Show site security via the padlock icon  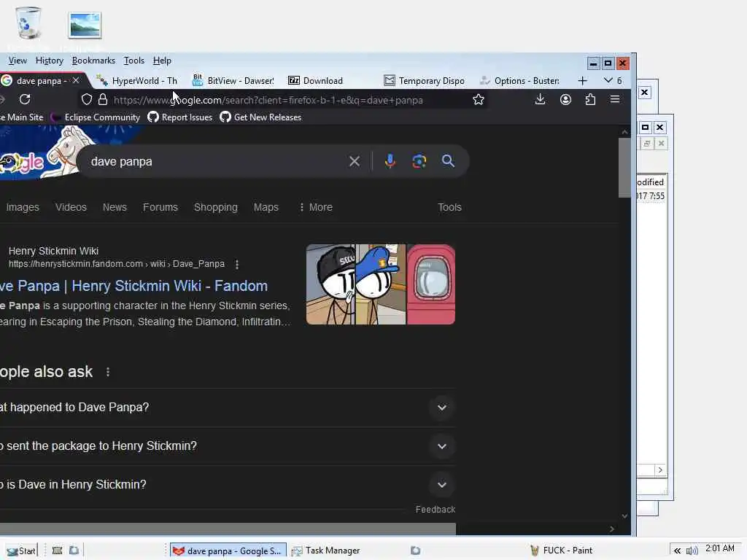102,99
